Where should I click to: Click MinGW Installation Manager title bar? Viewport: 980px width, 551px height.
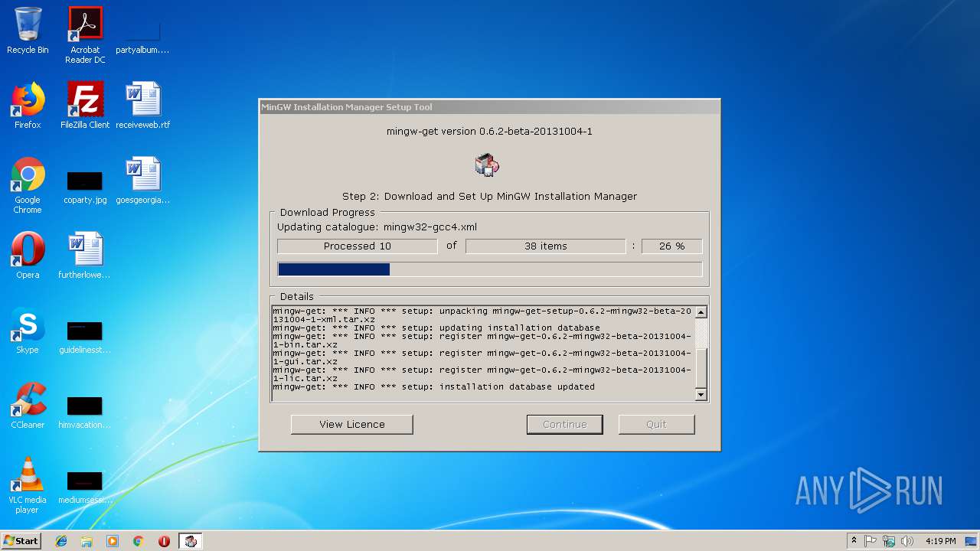[x=490, y=107]
